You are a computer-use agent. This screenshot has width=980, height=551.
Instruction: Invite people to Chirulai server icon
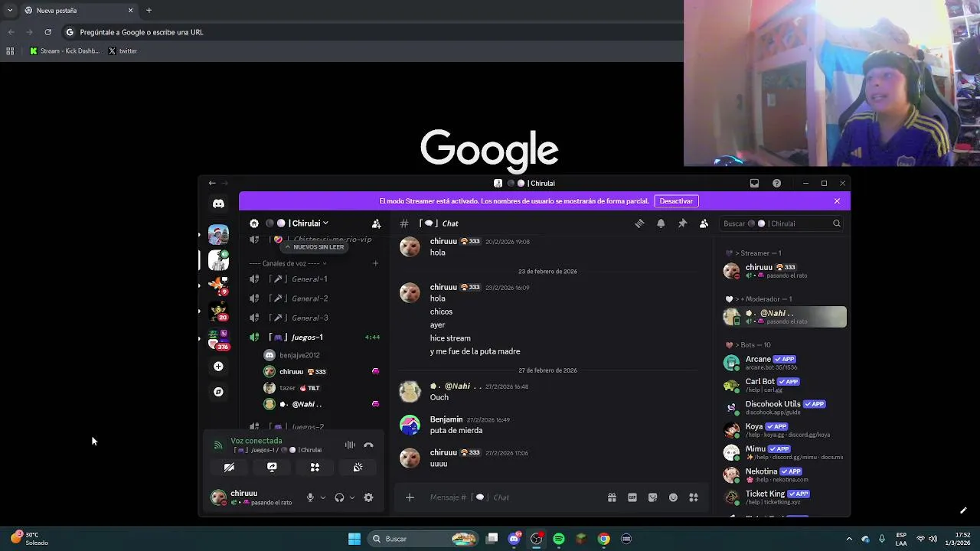376,223
